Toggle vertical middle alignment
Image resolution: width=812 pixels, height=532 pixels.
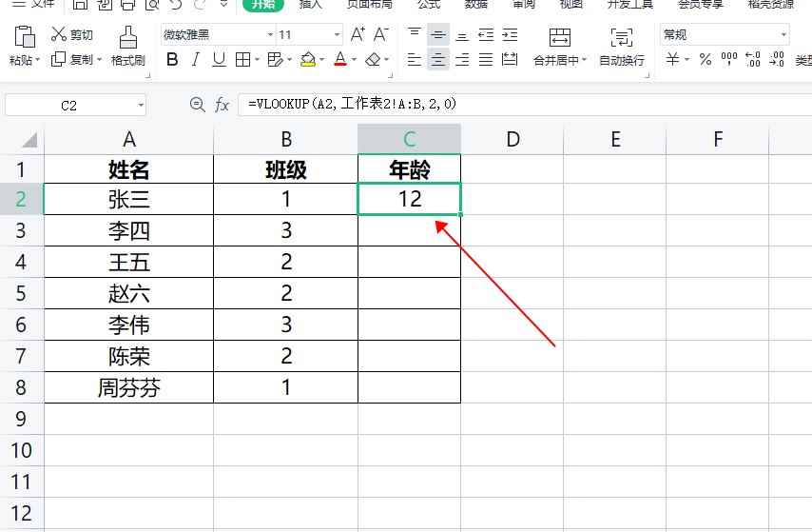pos(438,35)
